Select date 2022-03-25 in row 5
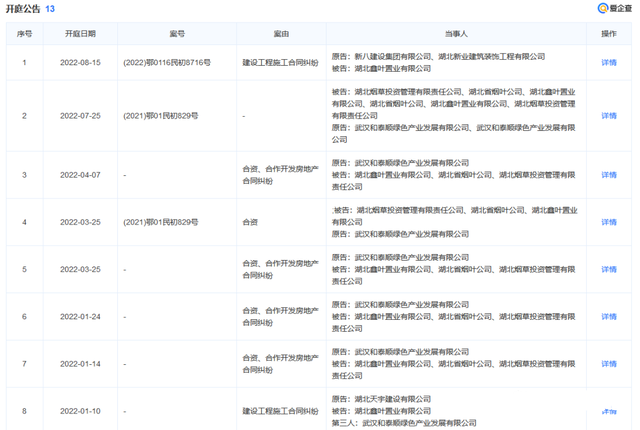The image size is (640, 430). coord(80,270)
